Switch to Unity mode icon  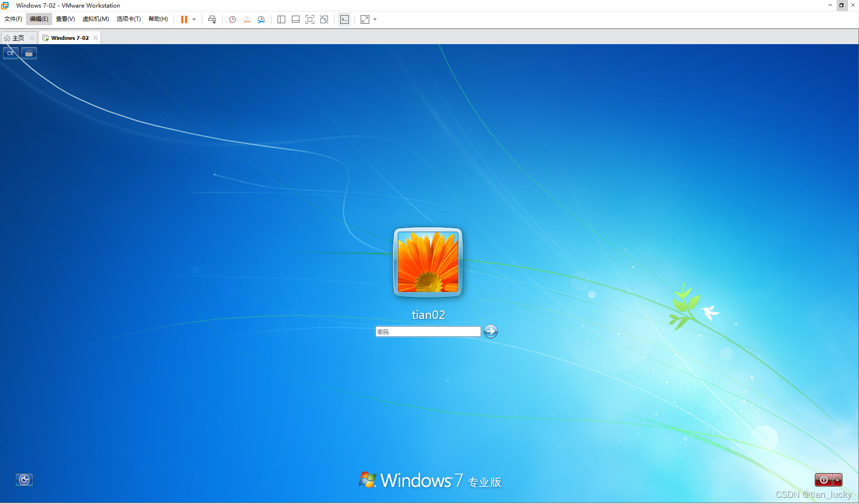(324, 19)
